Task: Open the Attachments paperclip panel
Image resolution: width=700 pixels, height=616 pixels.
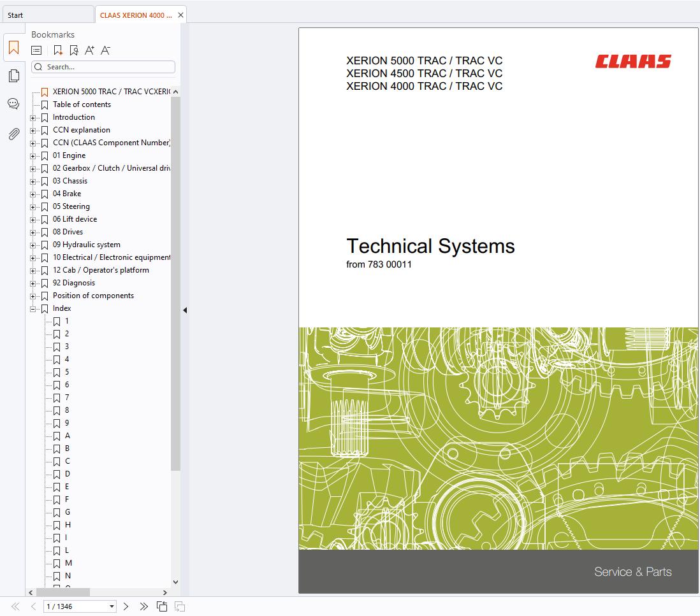Action: (x=13, y=134)
